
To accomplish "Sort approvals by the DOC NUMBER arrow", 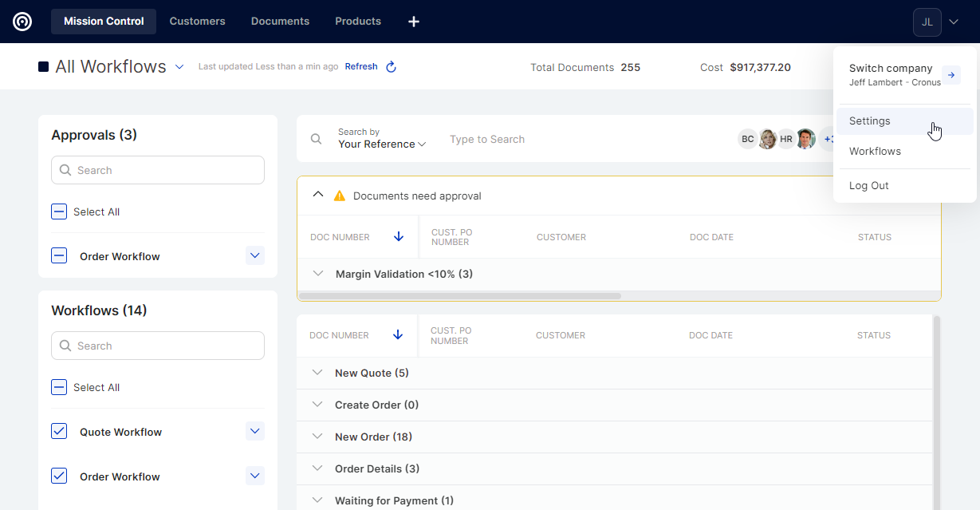I will [399, 237].
